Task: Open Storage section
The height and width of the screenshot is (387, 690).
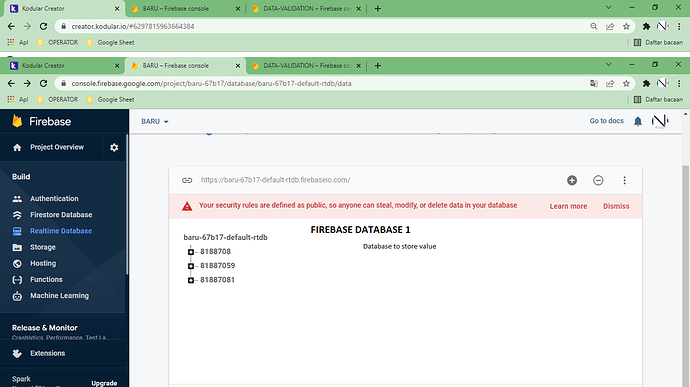Action: coord(43,247)
